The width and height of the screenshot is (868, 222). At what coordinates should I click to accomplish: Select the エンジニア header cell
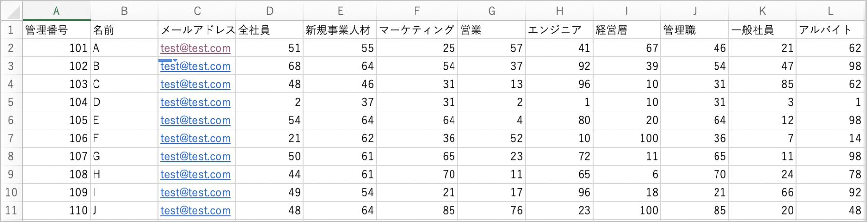point(559,30)
